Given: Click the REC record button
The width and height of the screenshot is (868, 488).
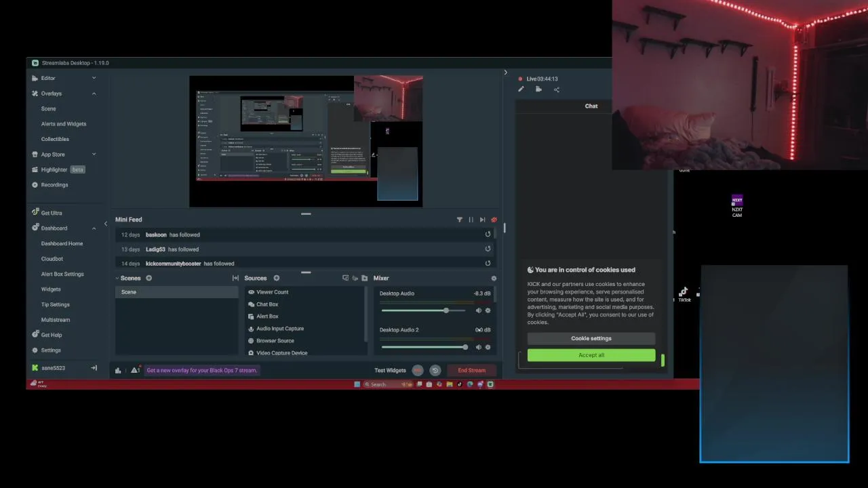Looking at the screenshot, I should coord(418,370).
